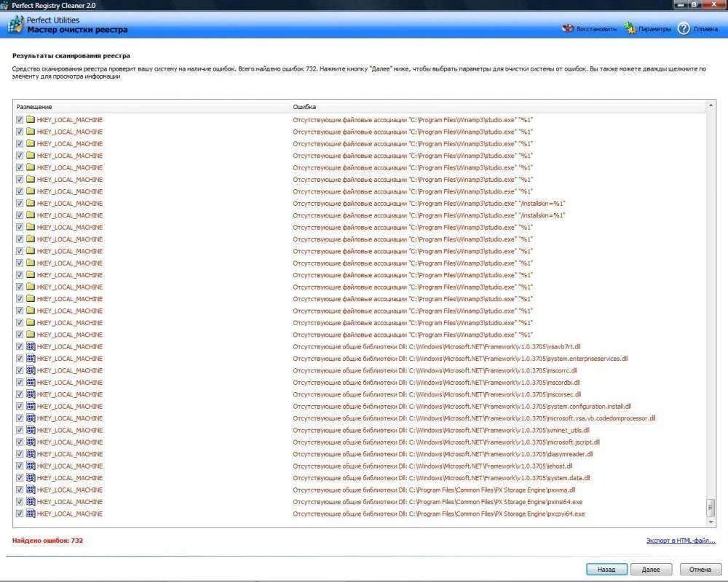Click HKEY_LOCAL_MACHINE in the diasymreader.dll row
Image resolution: width=728 pixels, height=582 pixels.
point(70,454)
